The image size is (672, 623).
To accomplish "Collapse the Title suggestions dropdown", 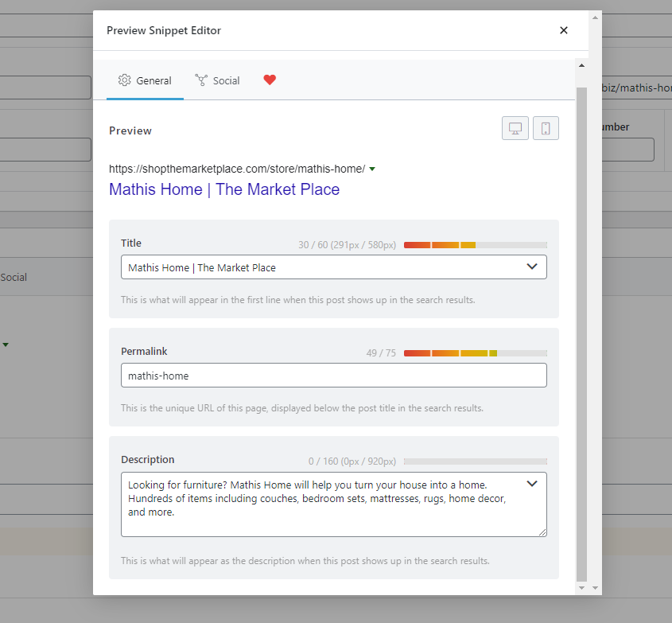I will pos(531,267).
